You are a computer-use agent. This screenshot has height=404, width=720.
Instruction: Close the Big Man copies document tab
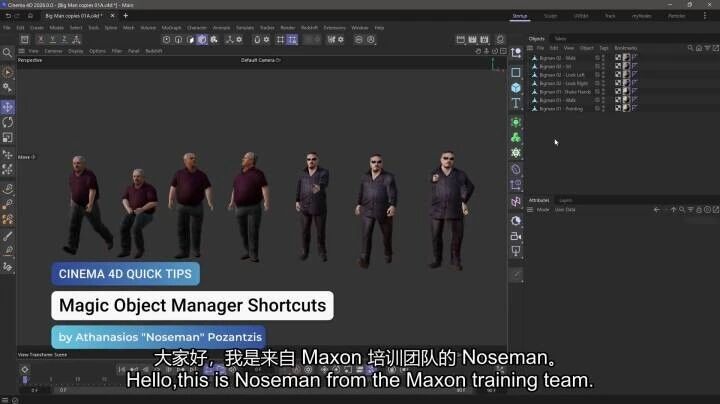click(112, 16)
